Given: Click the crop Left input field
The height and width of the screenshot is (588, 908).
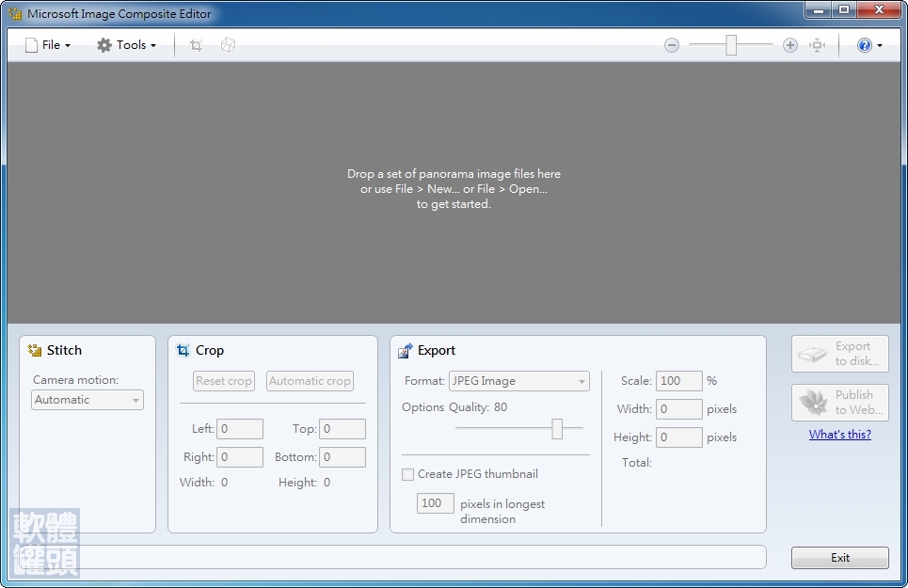Looking at the screenshot, I should coord(240,429).
